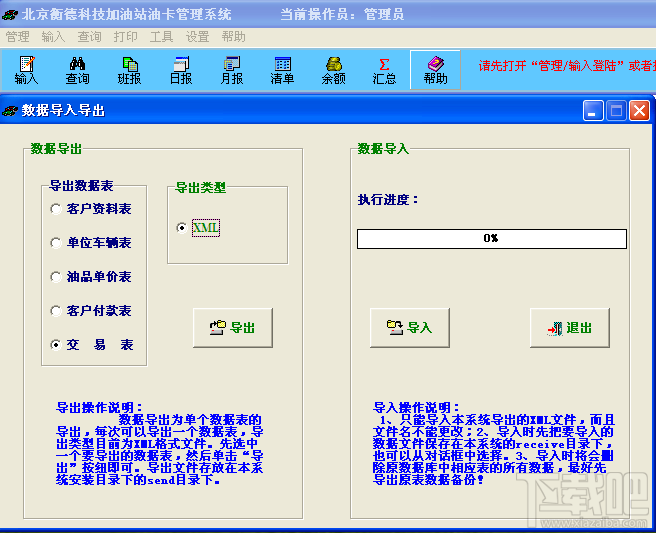Click the 当前操作员 title text
This screenshot has width=656, height=533.
(342, 15)
